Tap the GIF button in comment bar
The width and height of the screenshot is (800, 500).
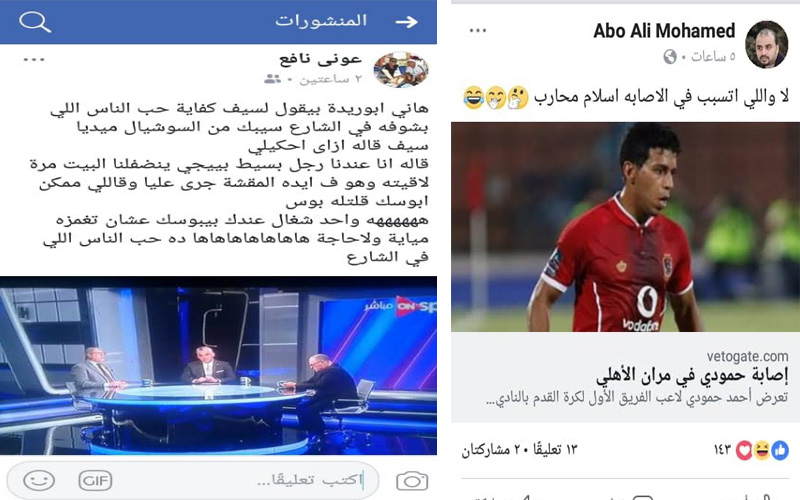click(x=95, y=481)
